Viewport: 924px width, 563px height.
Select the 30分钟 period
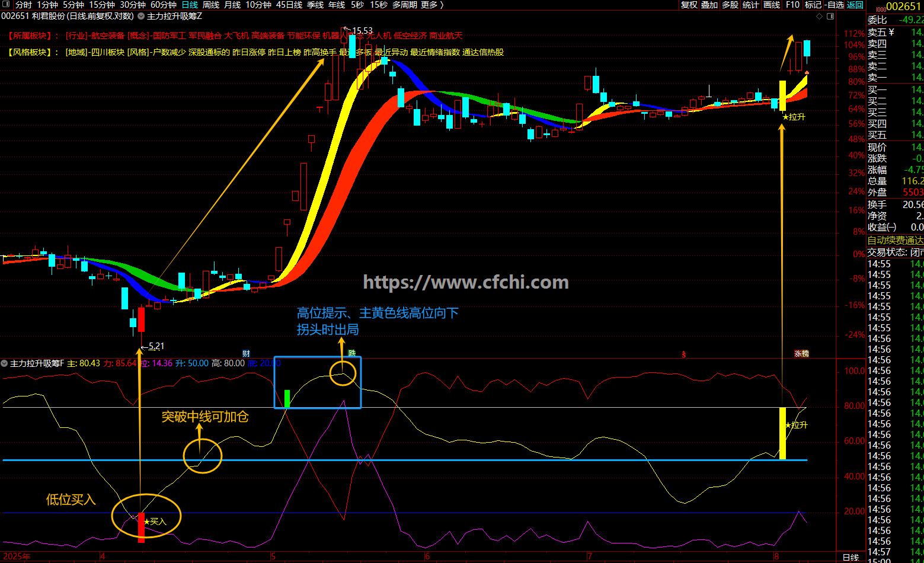click(x=133, y=5)
